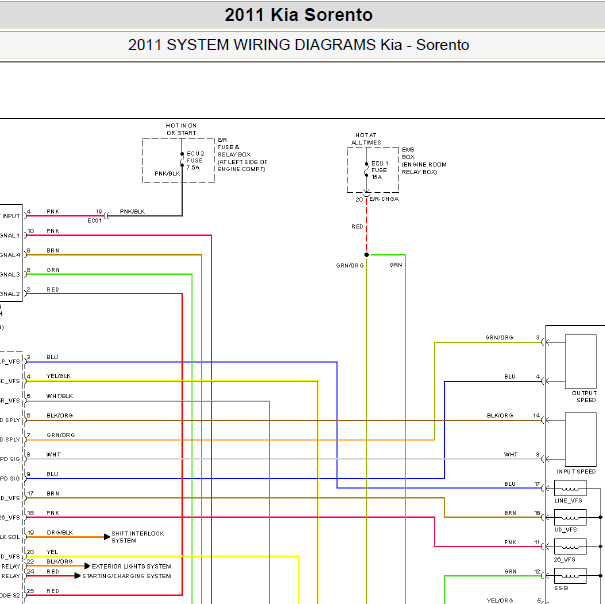
Task: Click the 26_VFS solenoid coil symbol
Action: (570, 546)
